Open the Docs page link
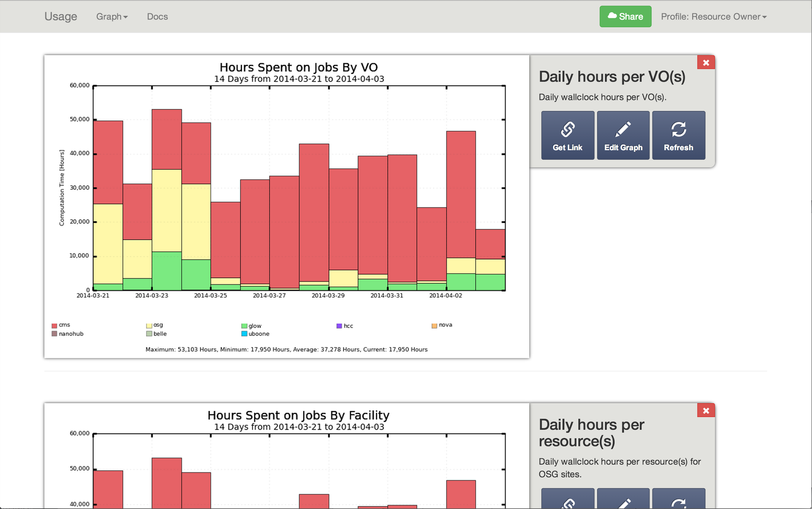The image size is (812, 509). pos(157,17)
